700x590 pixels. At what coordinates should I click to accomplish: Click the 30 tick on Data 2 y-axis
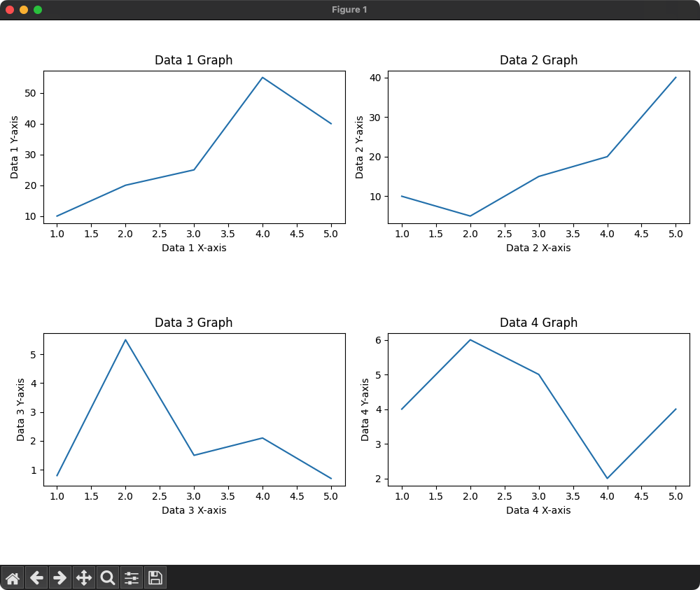[375, 118]
